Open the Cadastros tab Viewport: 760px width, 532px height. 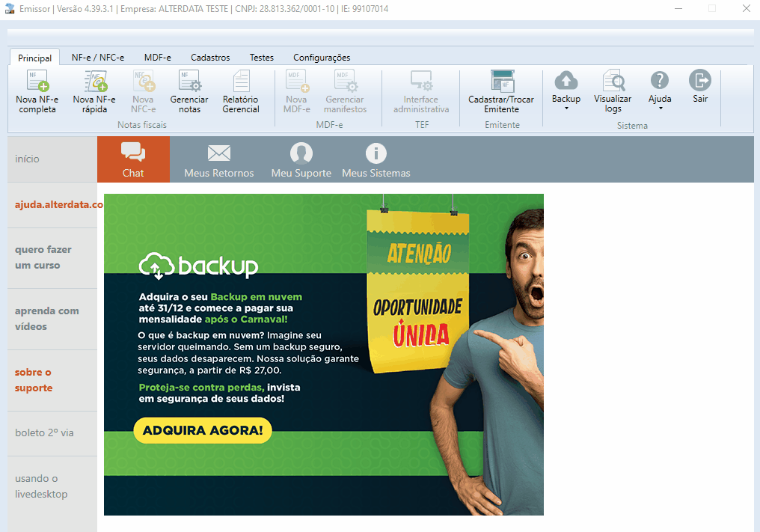210,57
